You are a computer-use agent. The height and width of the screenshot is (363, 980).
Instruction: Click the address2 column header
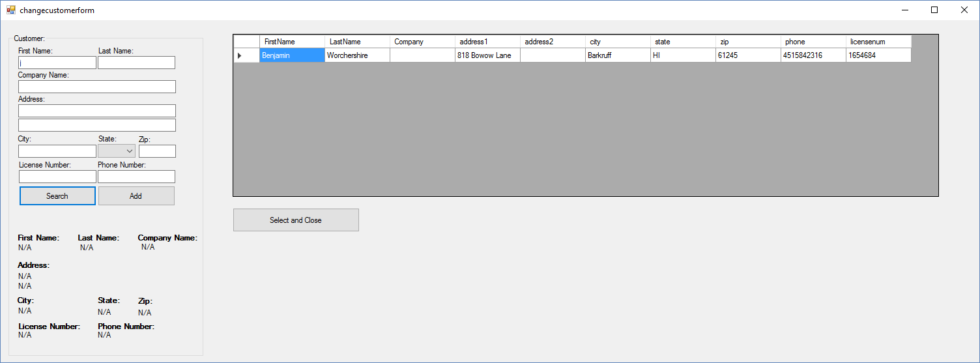(x=553, y=42)
